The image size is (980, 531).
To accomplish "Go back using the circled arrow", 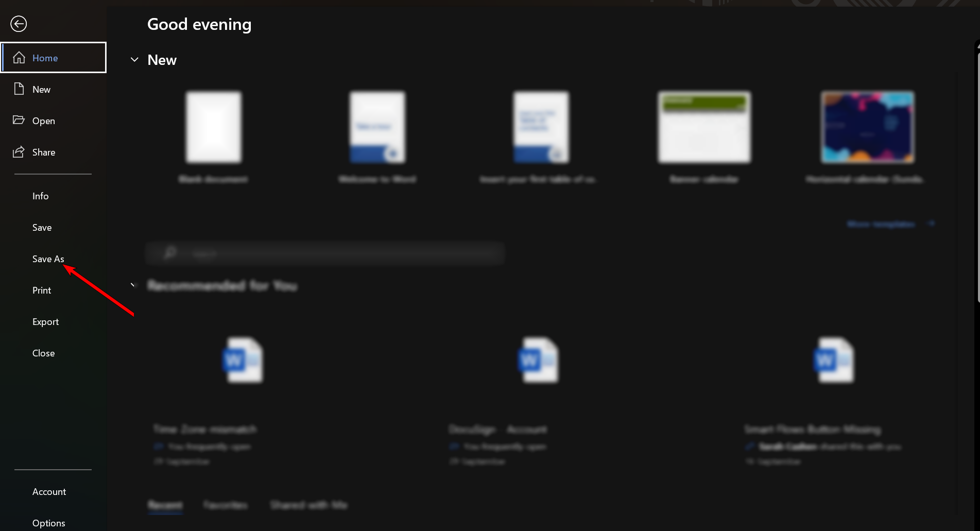I will pos(19,24).
